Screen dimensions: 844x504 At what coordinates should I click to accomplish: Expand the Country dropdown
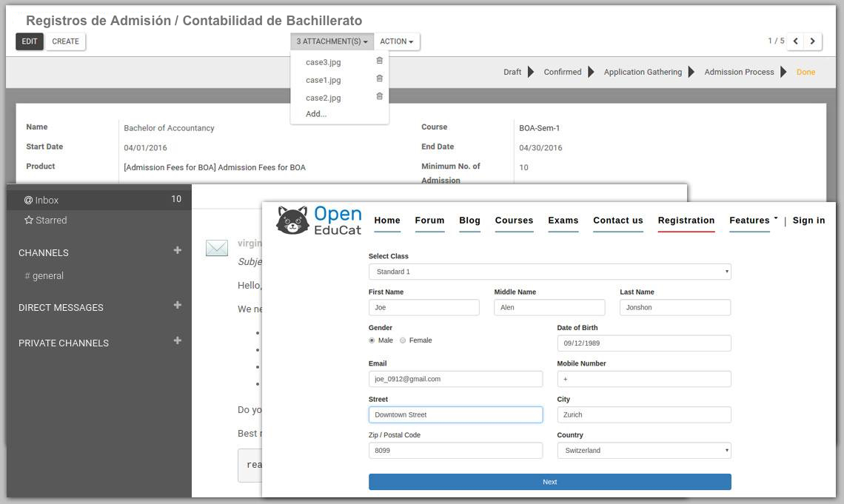point(643,450)
